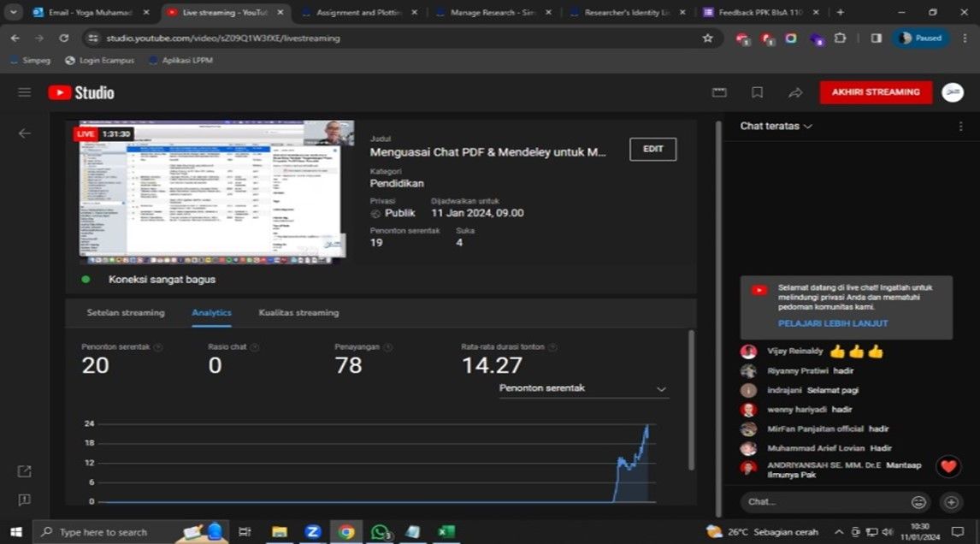Open the chat three-dot options menu
The width and height of the screenshot is (980, 544).
click(x=960, y=127)
